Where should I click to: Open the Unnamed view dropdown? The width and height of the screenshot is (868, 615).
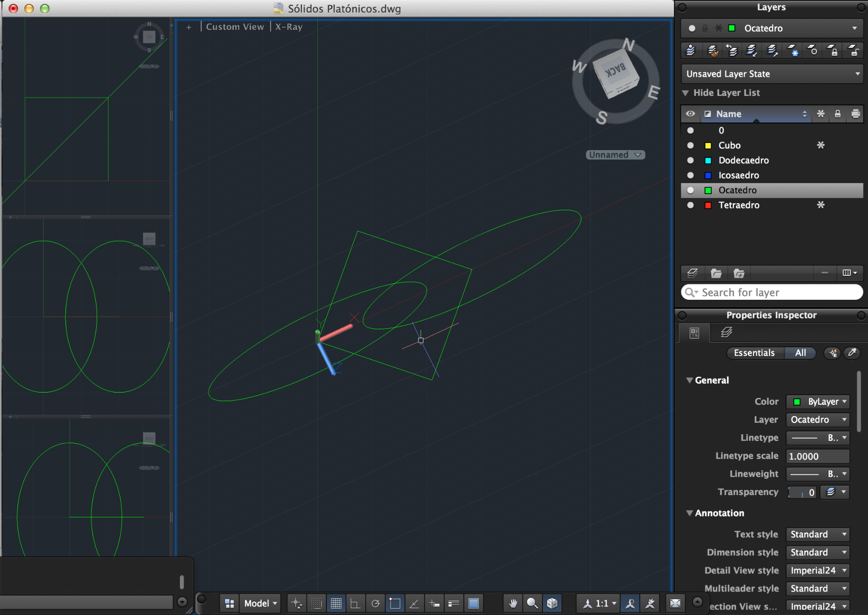(x=615, y=155)
